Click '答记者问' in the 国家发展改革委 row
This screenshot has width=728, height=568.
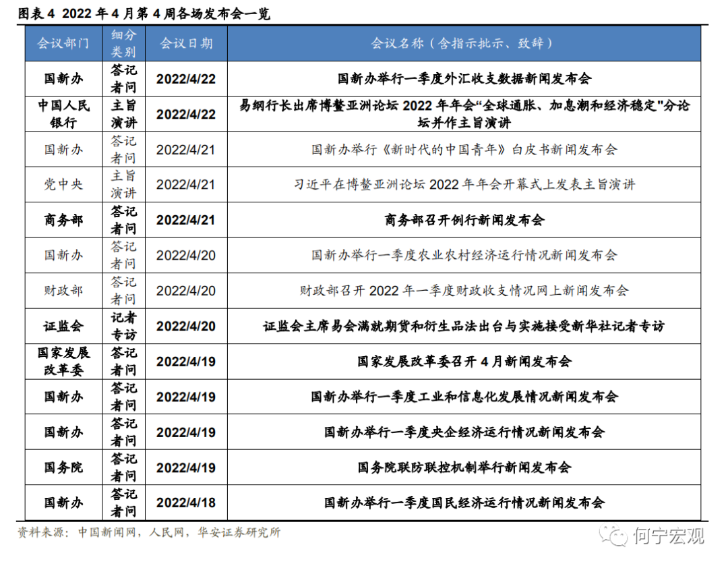click(123, 361)
